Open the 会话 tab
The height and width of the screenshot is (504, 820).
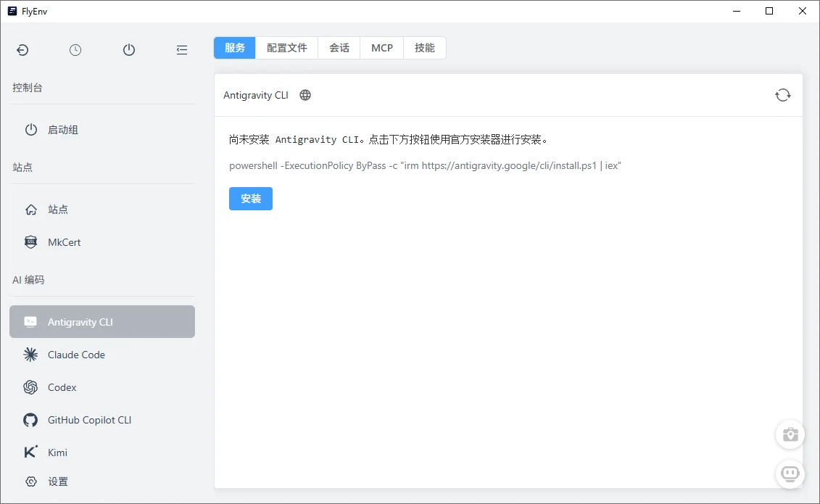[x=339, y=48]
